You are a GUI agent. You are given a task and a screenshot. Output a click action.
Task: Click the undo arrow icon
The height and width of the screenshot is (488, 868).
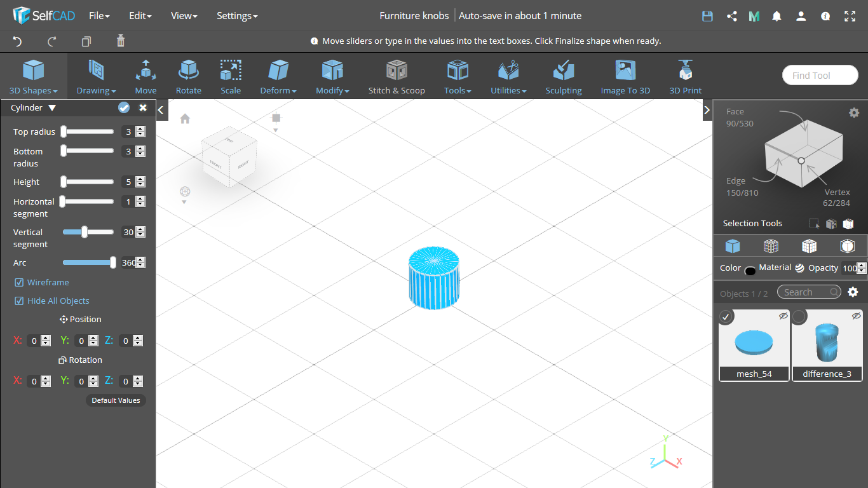coord(18,41)
